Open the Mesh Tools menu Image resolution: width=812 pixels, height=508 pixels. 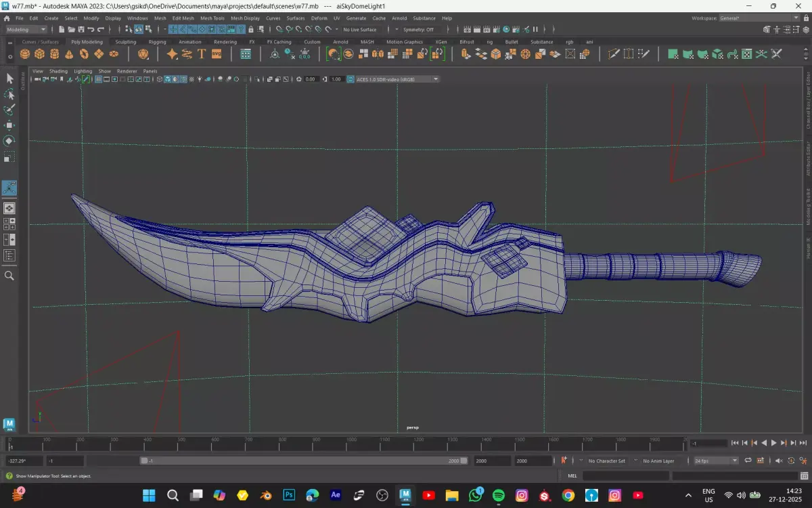point(212,18)
